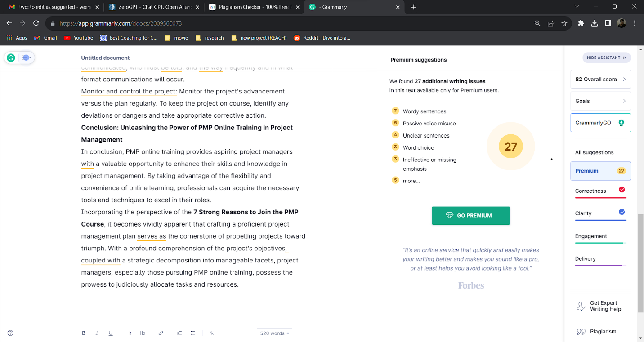
Task: Click the zoom magnifier icon in address bar
Action: [x=537, y=23]
